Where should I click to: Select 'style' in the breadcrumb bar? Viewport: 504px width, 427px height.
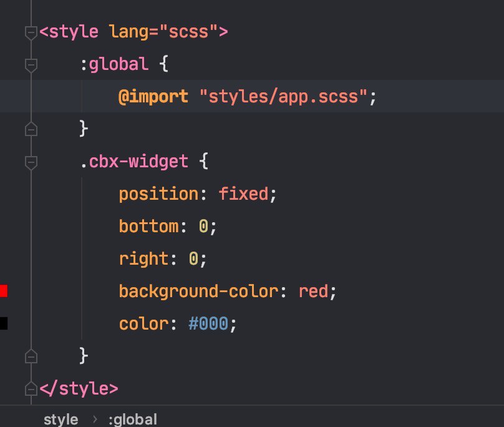[x=61, y=420]
